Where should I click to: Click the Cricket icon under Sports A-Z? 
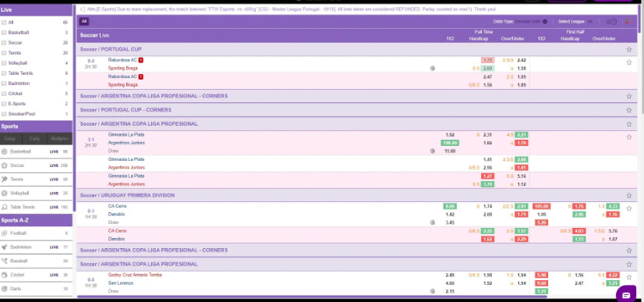click(x=5, y=275)
